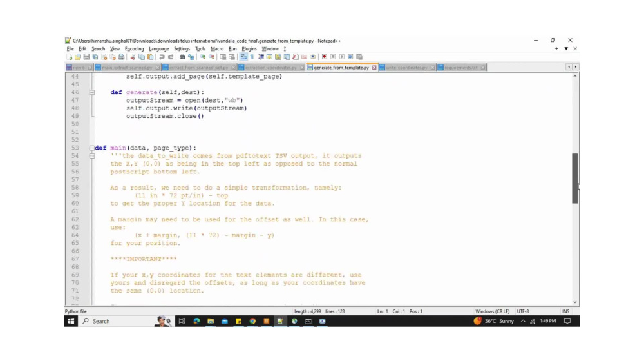Switch to write_coordinates.py tab
The width and height of the screenshot is (644, 363).
pyautogui.click(x=406, y=68)
